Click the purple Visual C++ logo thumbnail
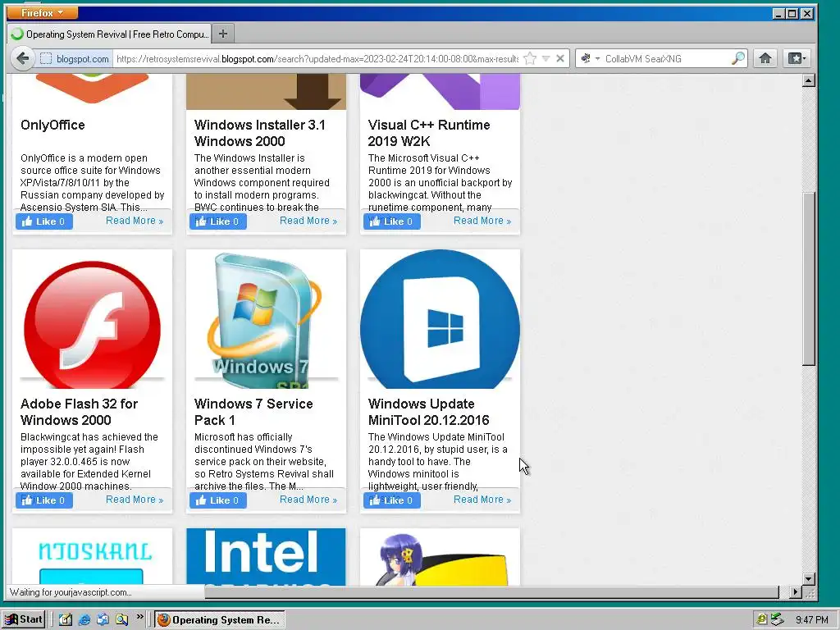The height and width of the screenshot is (630, 840). pyautogui.click(x=440, y=92)
